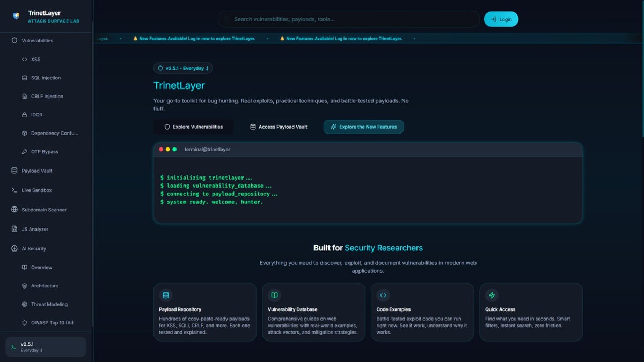Click the Vulnerability Database book icon
Image resolution: width=644 pixels, height=362 pixels.
point(274,295)
